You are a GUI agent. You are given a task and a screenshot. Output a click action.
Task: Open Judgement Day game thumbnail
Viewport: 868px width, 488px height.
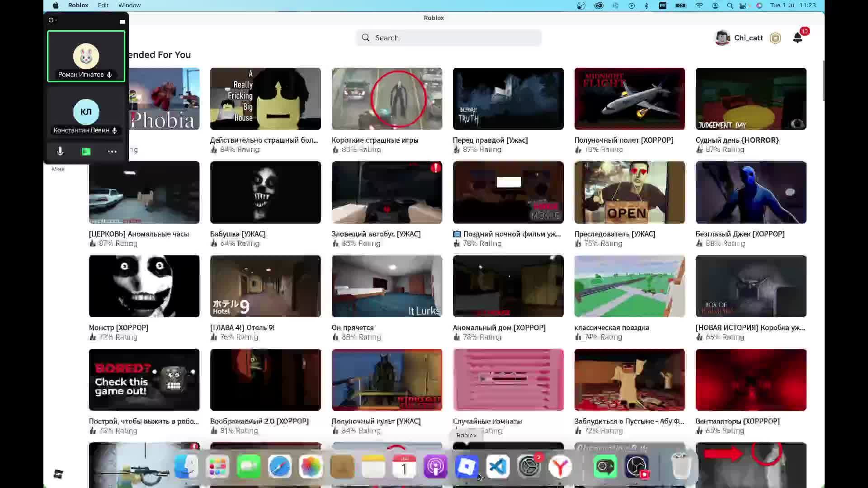(751, 99)
